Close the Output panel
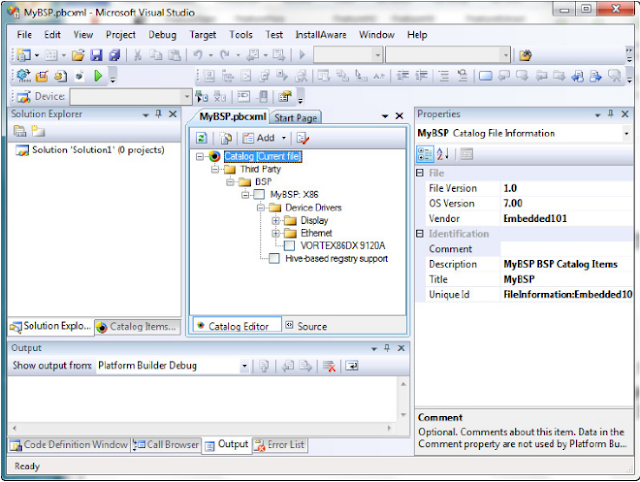The height and width of the screenshot is (482, 640). tap(401, 348)
